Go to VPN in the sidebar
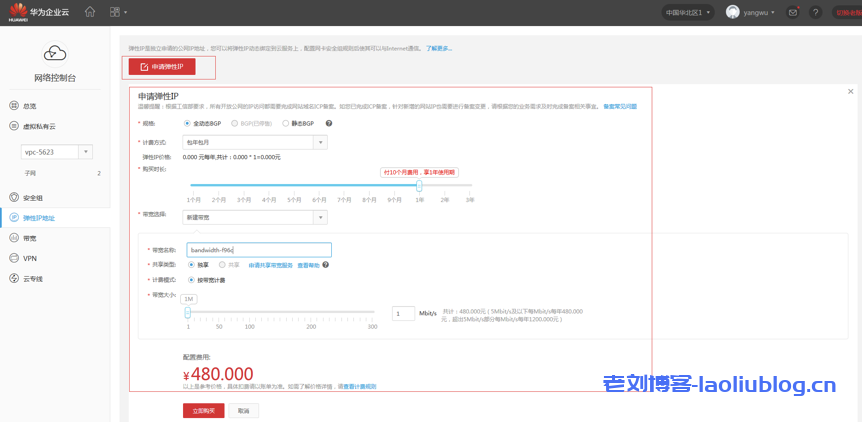This screenshot has height=422, width=862. [30, 258]
